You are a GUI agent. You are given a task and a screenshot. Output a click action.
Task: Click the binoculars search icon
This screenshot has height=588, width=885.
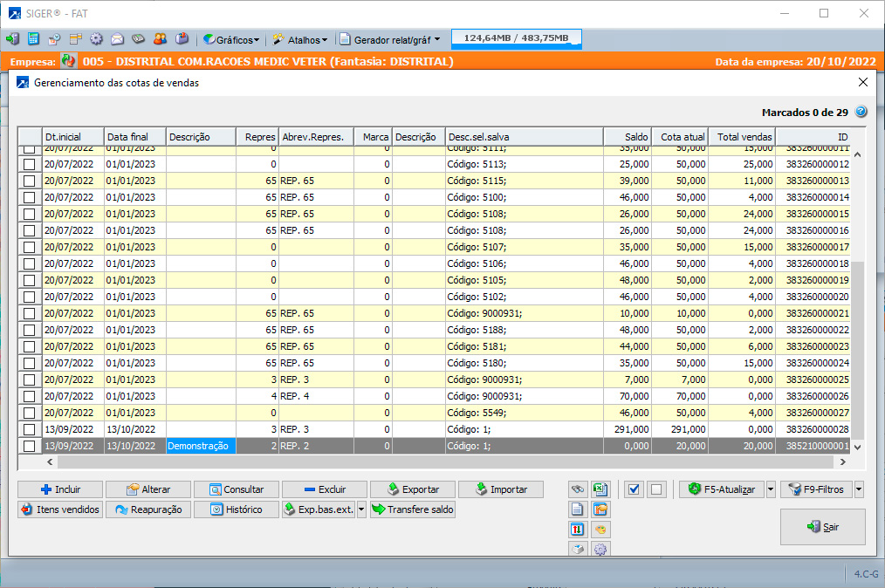coord(577,489)
